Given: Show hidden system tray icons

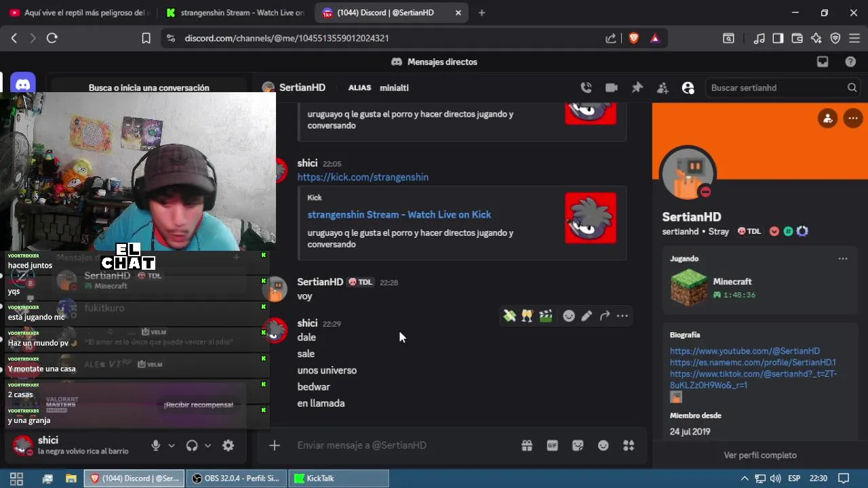Looking at the screenshot, I should (x=745, y=478).
